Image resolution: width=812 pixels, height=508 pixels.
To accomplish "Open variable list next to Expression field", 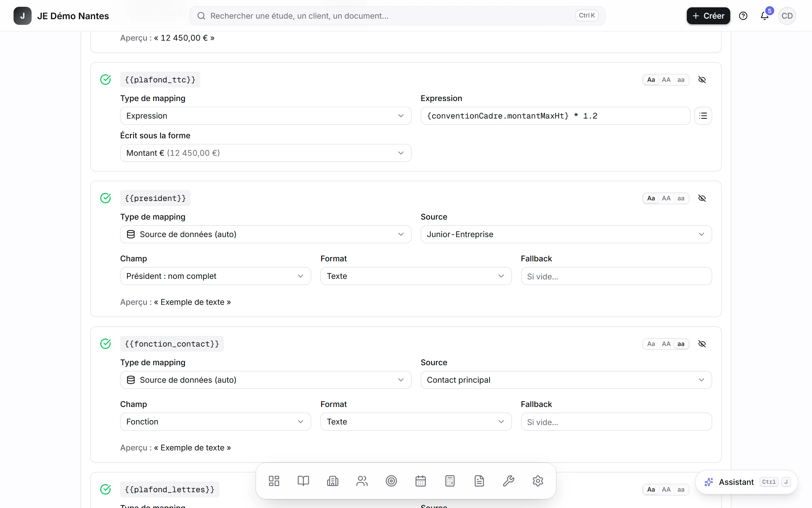I will (703, 116).
